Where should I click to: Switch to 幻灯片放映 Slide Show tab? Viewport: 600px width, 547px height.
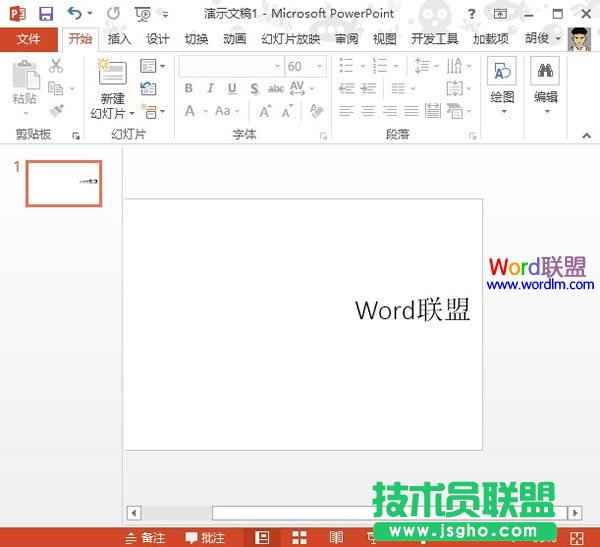click(x=291, y=39)
